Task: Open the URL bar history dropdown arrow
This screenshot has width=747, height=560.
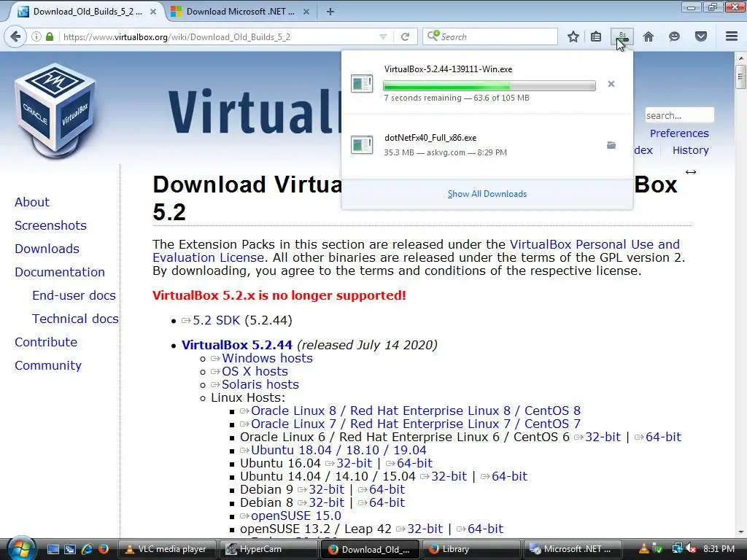Action: [383, 36]
